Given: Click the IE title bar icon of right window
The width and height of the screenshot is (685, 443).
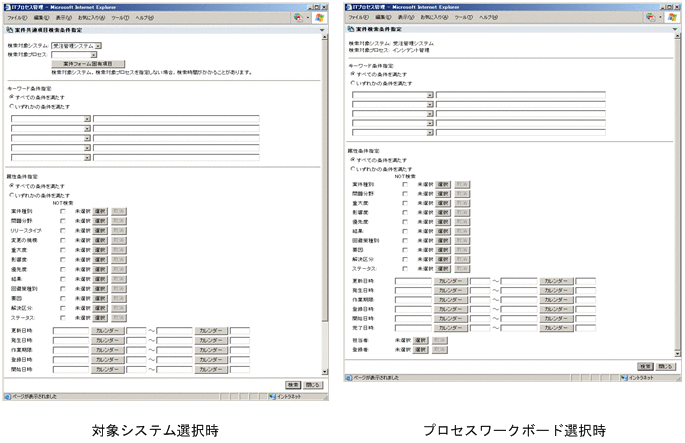Looking at the screenshot, I should coord(349,7).
